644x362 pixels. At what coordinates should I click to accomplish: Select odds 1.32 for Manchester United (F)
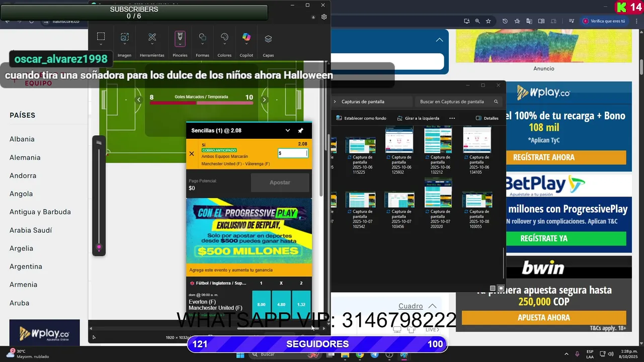point(301,304)
